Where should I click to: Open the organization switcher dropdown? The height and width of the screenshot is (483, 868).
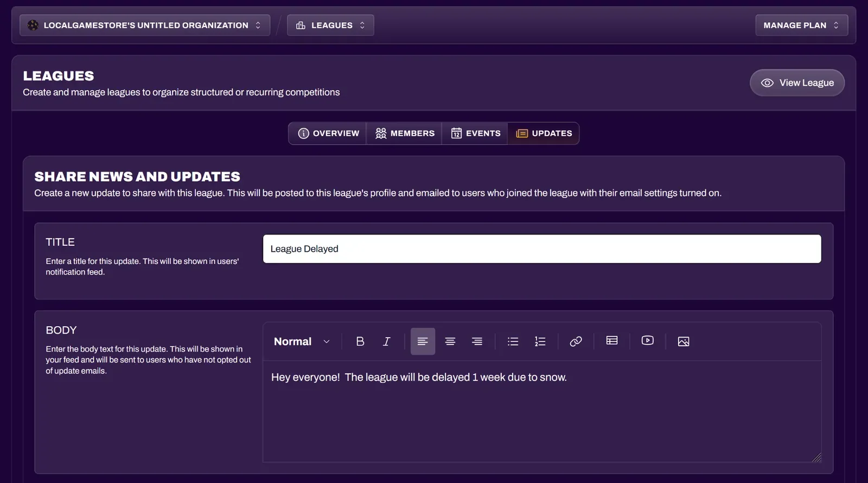tap(145, 25)
